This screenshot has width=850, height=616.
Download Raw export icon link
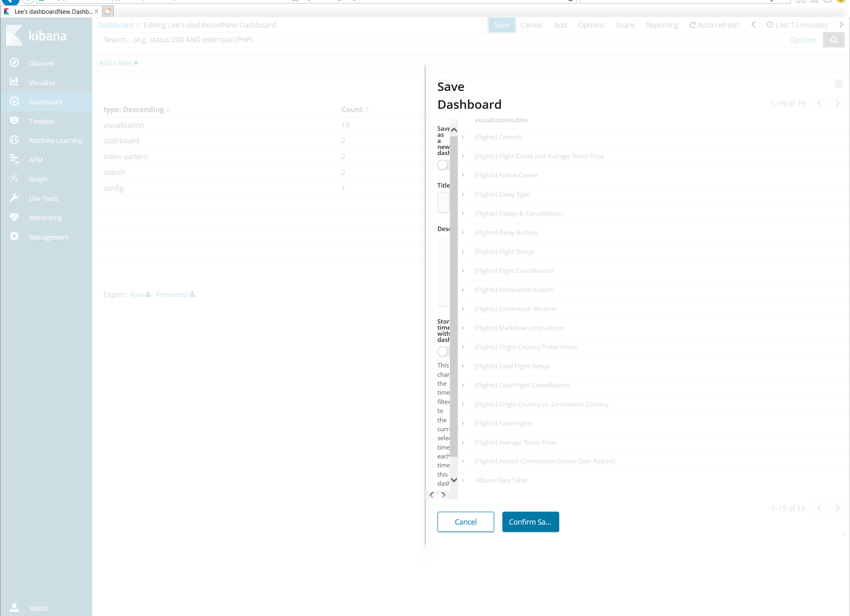coord(141,294)
